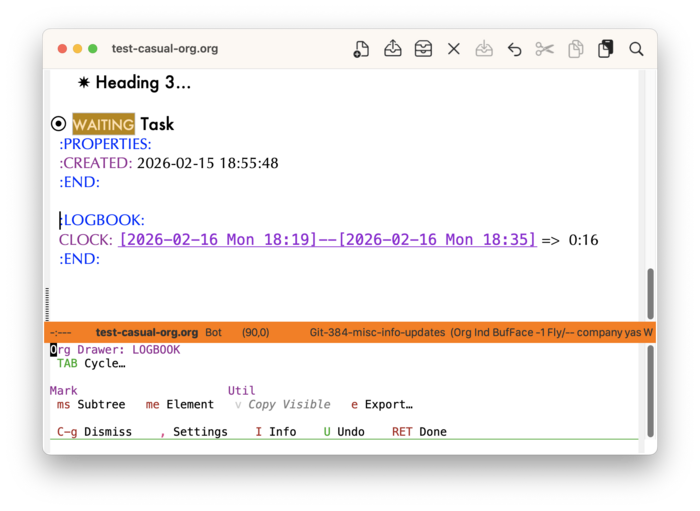Click the Settings command in menu footer

pos(198,432)
